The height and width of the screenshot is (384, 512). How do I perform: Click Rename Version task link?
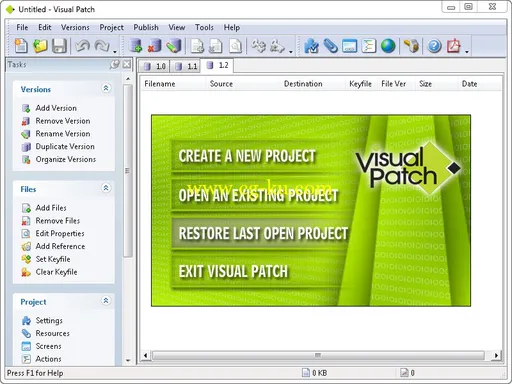point(63,134)
